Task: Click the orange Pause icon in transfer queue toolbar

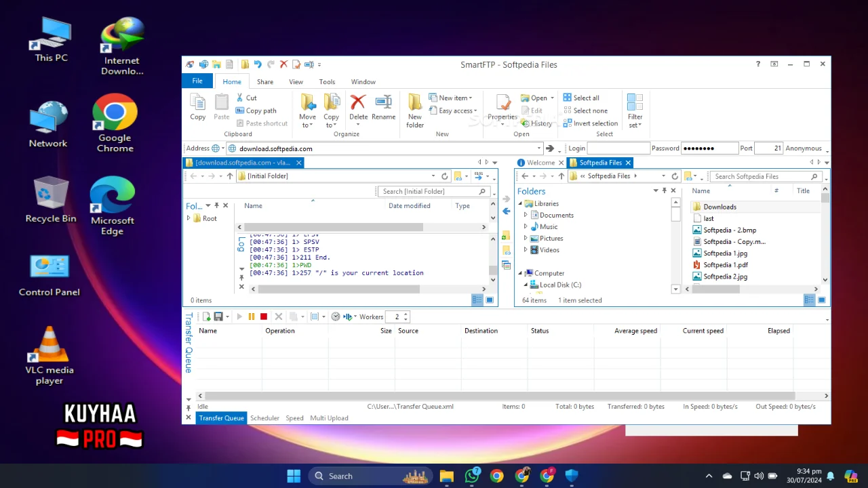Action: coord(252,317)
